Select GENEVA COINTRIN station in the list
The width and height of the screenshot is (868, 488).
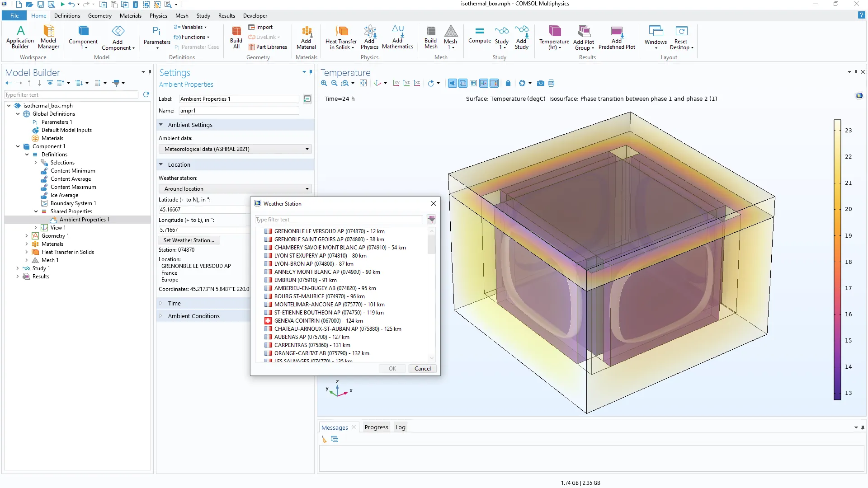318,321
